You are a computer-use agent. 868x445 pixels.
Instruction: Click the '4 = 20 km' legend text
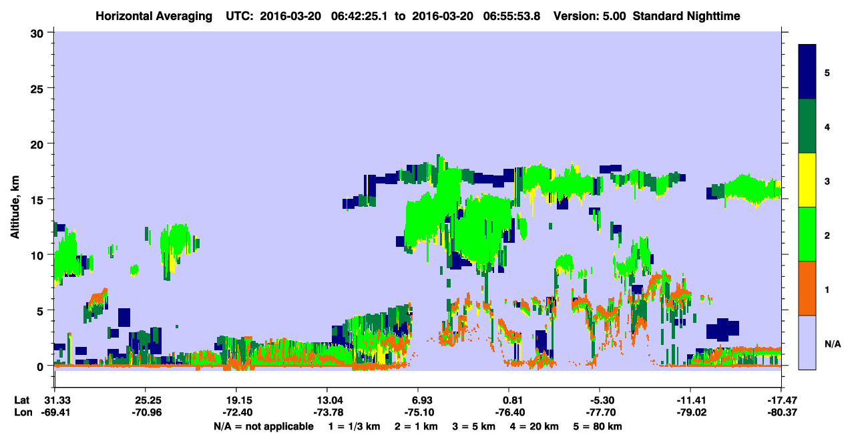pyautogui.click(x=535, y=426)
